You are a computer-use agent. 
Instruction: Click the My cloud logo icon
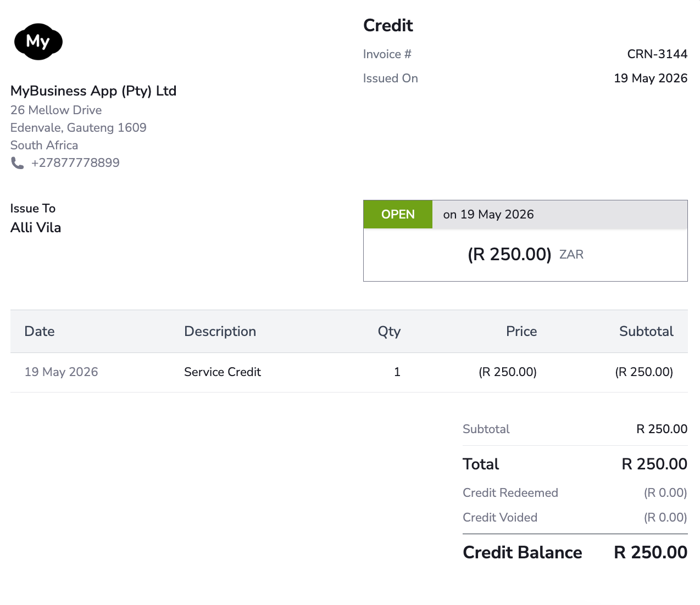coord(38,42)
